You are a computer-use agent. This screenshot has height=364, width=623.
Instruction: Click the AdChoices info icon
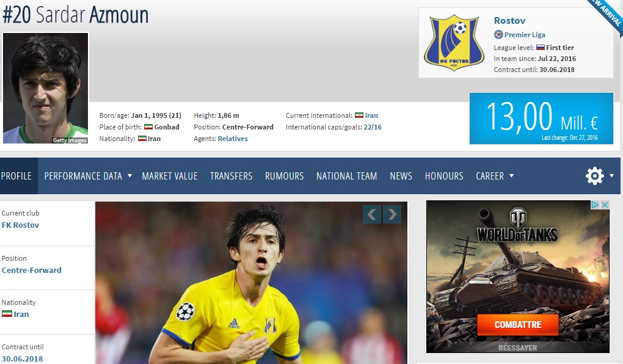(595, 205)
